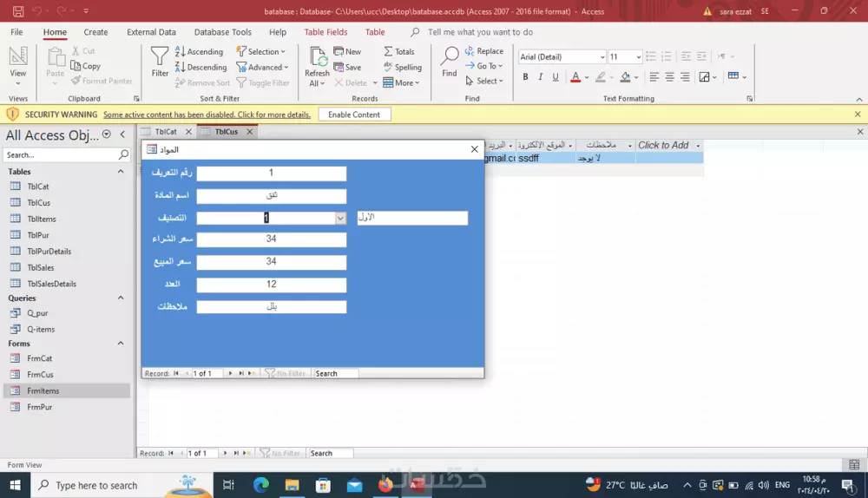Run Spelling check
This screenshot has width=868, height=498.
point(403,67)
